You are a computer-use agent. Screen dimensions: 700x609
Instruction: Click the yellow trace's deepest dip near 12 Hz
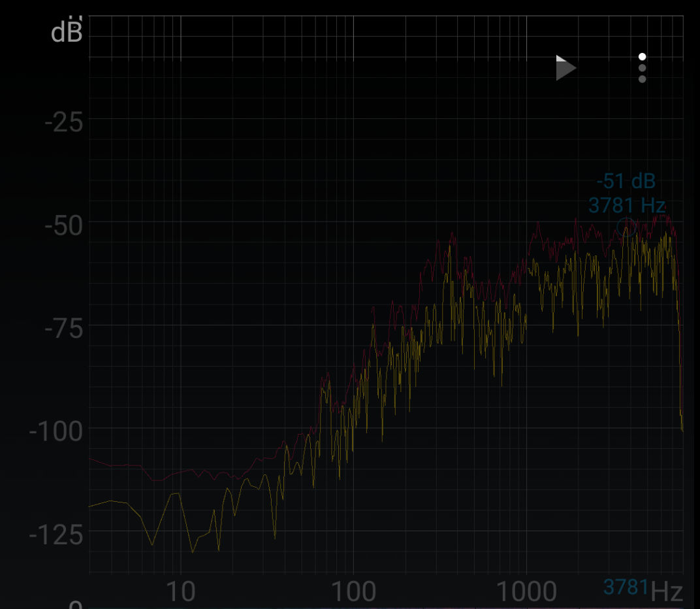point(193,551)
